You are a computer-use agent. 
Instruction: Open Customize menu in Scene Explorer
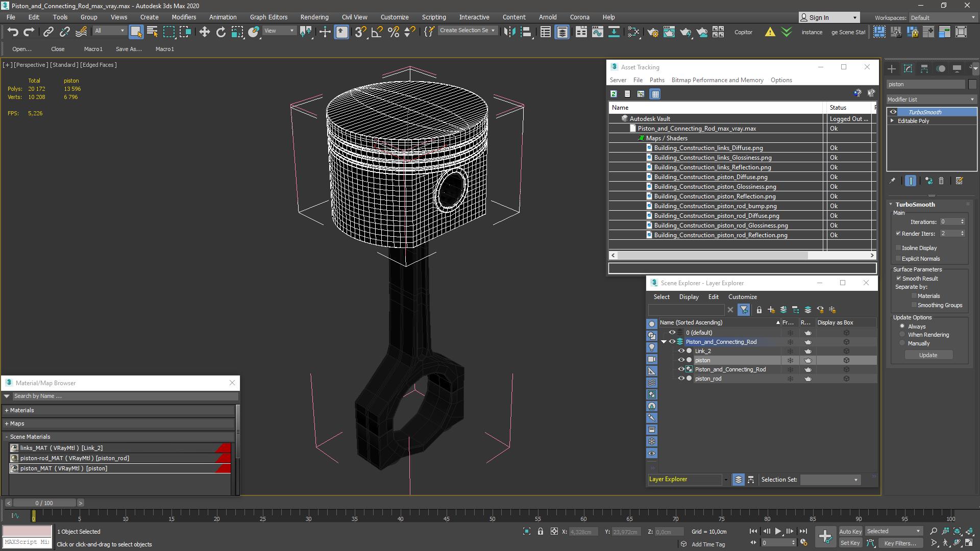tap(742, 297)
